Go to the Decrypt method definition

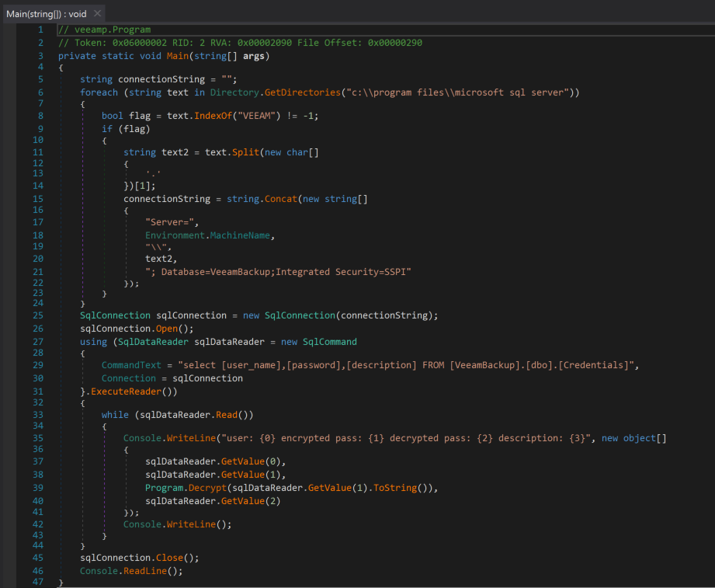[207, 488]
